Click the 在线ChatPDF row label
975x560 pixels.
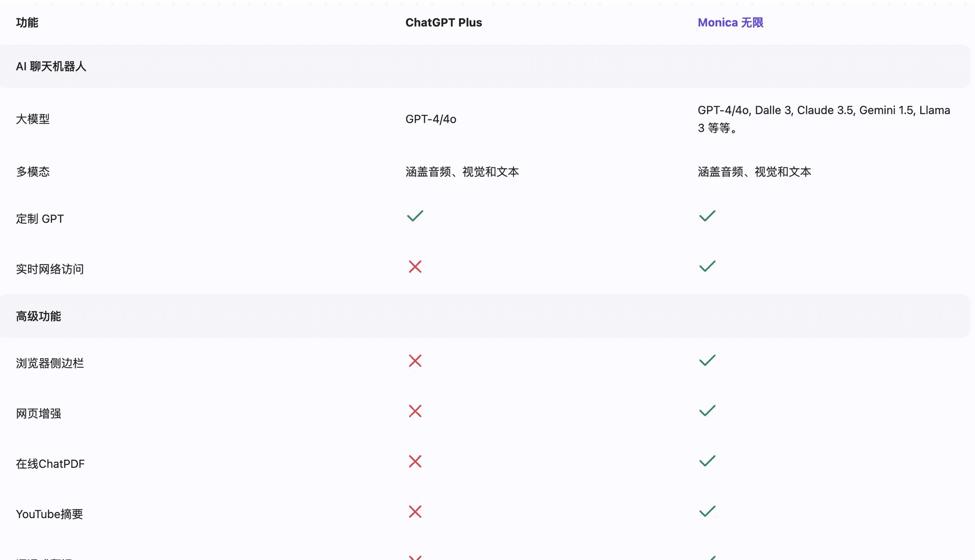coord(50,464)
